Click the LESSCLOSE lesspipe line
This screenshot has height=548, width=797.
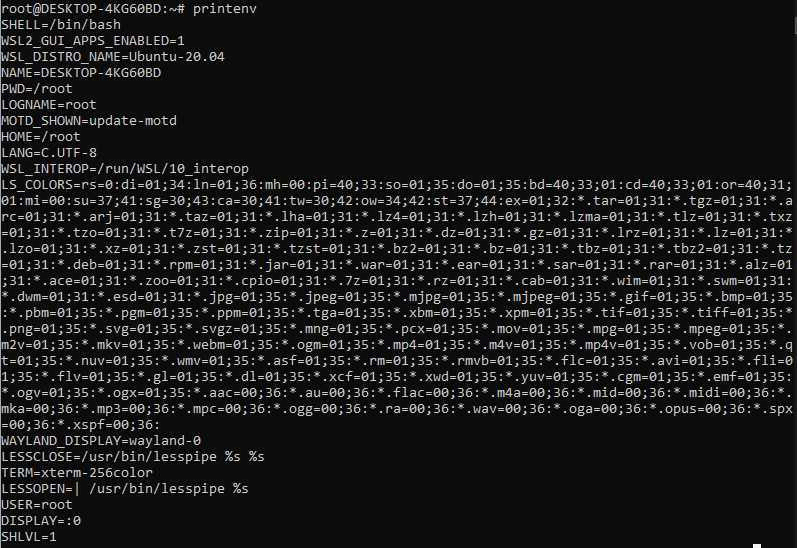tap(133, 457)
